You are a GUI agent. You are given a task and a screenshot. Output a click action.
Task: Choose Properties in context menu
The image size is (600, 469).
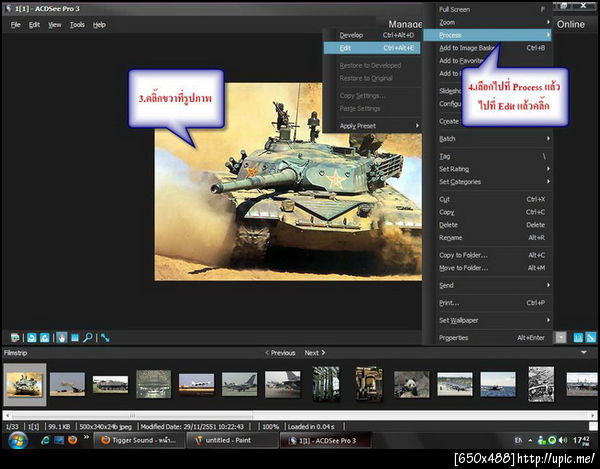[x=488, y=338]
